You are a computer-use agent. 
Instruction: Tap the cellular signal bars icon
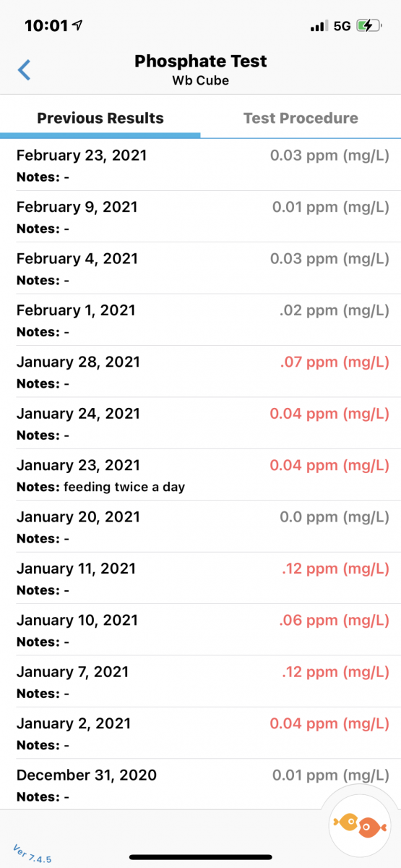click(318, 26)
